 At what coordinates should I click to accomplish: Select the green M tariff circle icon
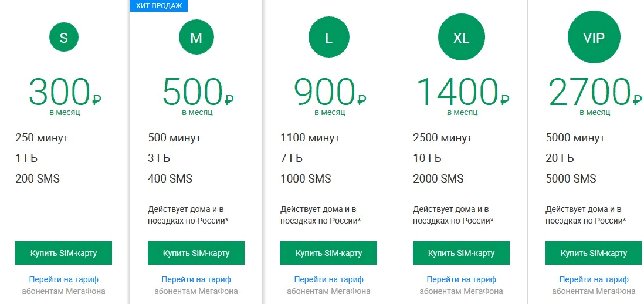196,38
